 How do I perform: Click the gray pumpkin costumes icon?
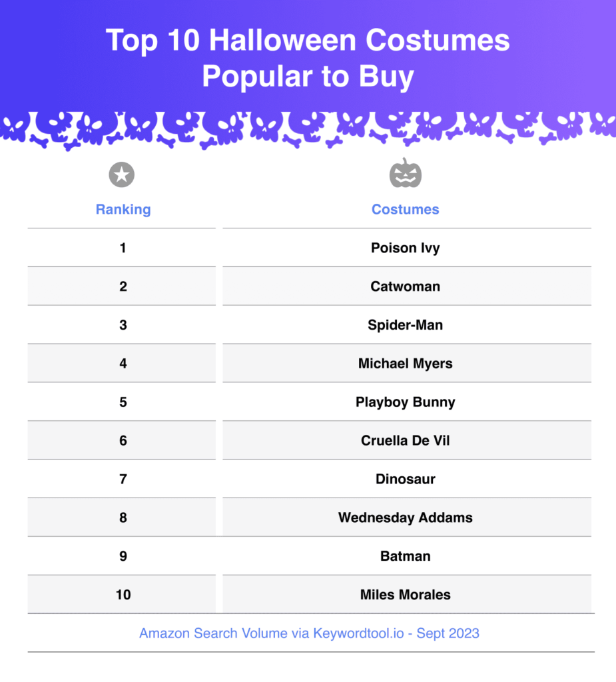[406, 173]
